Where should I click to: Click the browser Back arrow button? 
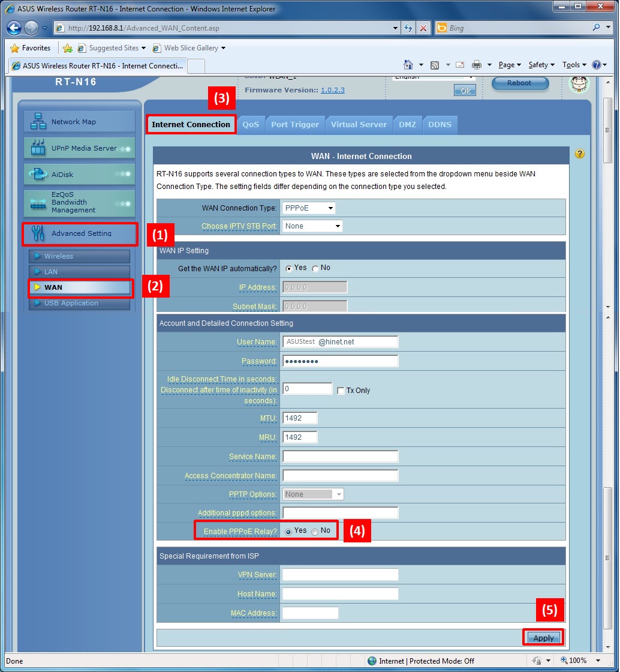point(14,28)
